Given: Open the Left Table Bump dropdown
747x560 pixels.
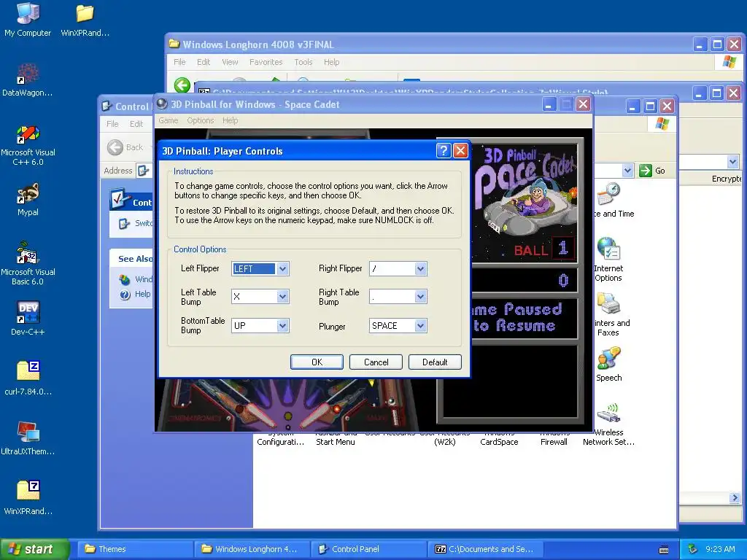Looking at the screenshot, I should click(x=282, y=297).
